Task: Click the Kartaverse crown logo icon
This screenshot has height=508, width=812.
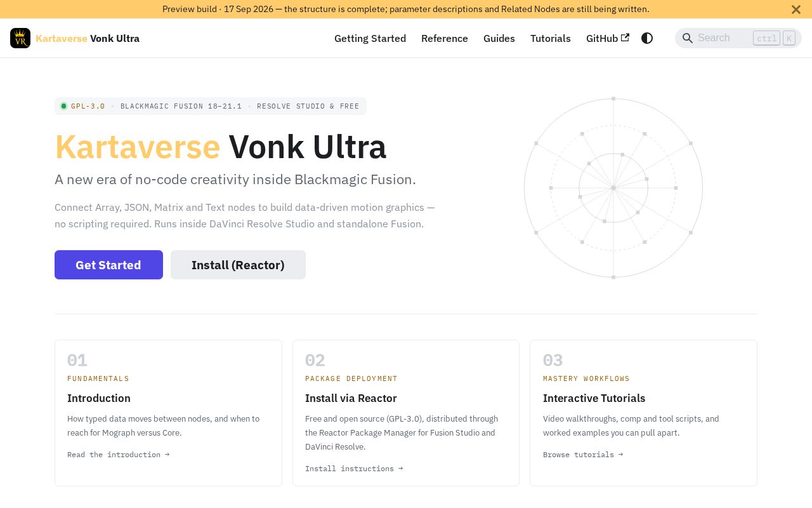Action: pos(20,38)
